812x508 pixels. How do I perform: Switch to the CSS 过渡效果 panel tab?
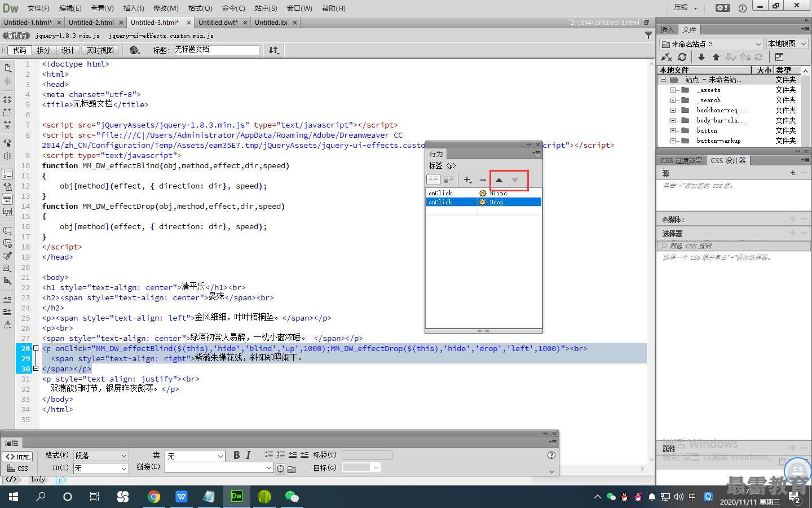tap(682, 160)
